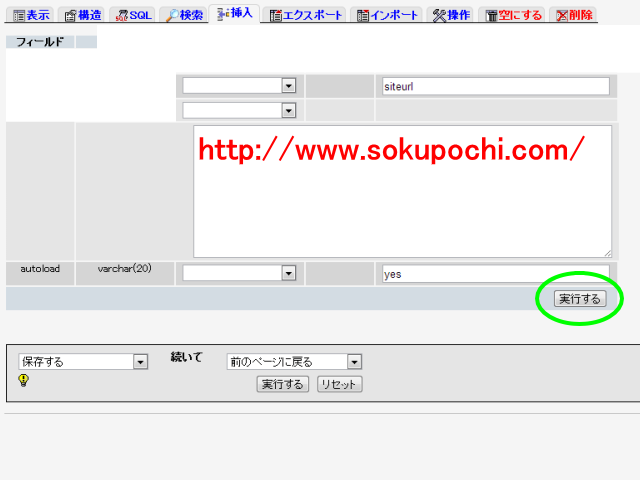Open the 前のページに戻る dropdown
640x480 pixels.
coord(294,362)
